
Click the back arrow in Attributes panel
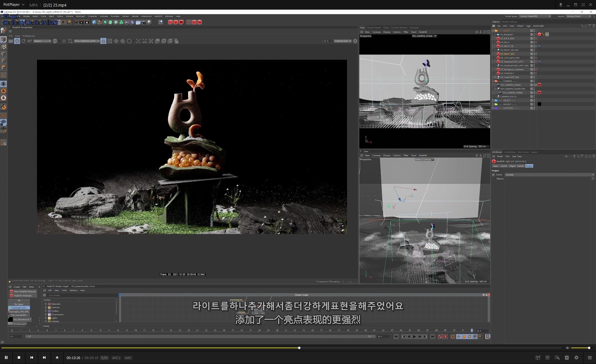point(567,157)
